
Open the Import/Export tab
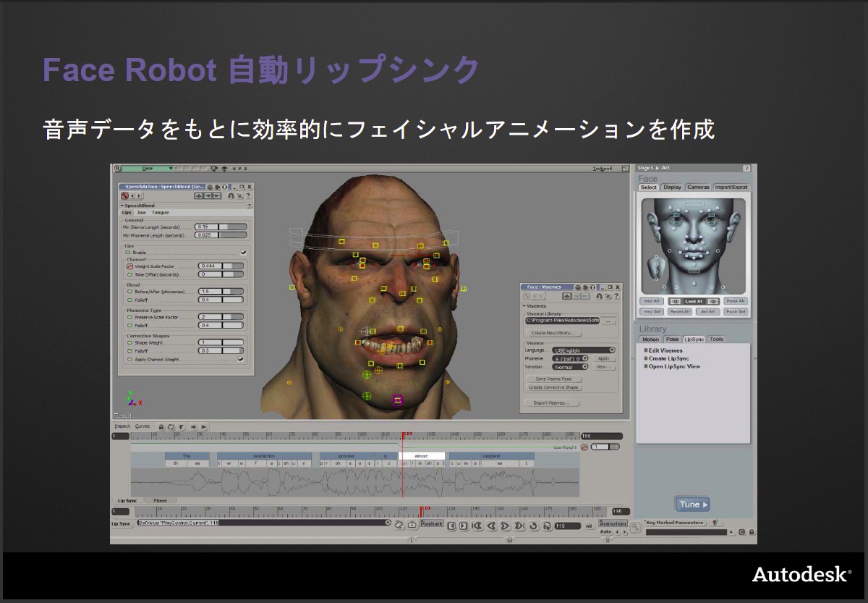pos(731,187)
